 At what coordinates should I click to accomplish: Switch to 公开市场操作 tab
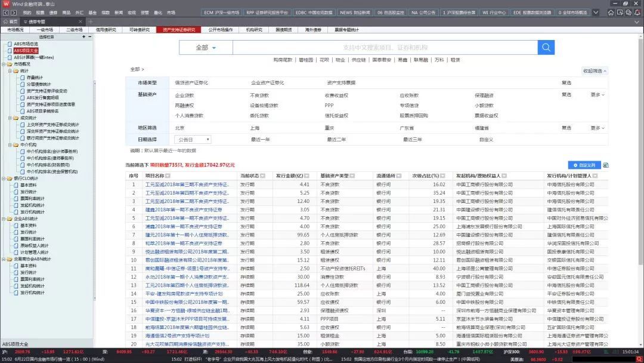221,30
